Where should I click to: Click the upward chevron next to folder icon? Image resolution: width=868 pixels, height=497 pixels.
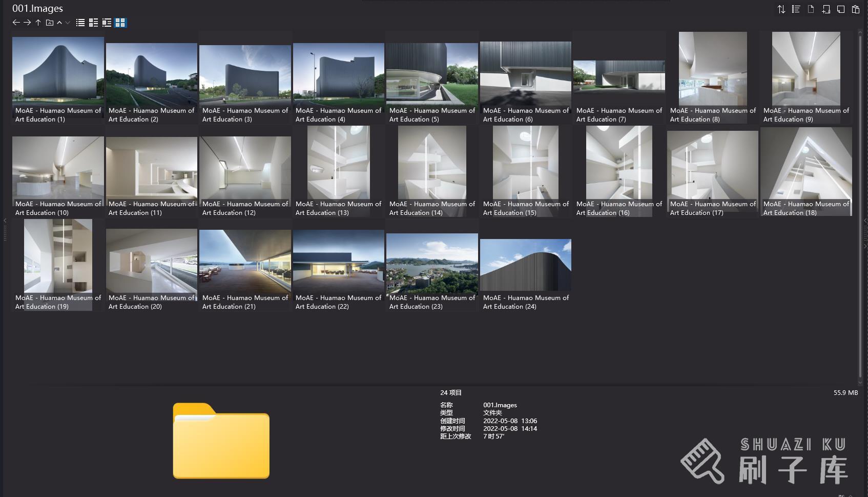click(x=59, y=23)
